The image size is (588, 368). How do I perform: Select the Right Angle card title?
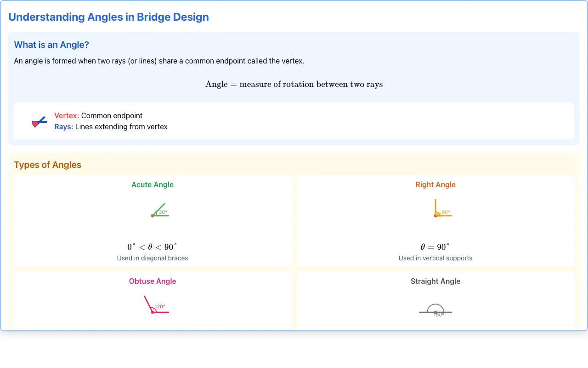pyautogui.click(x=435, y=184)
